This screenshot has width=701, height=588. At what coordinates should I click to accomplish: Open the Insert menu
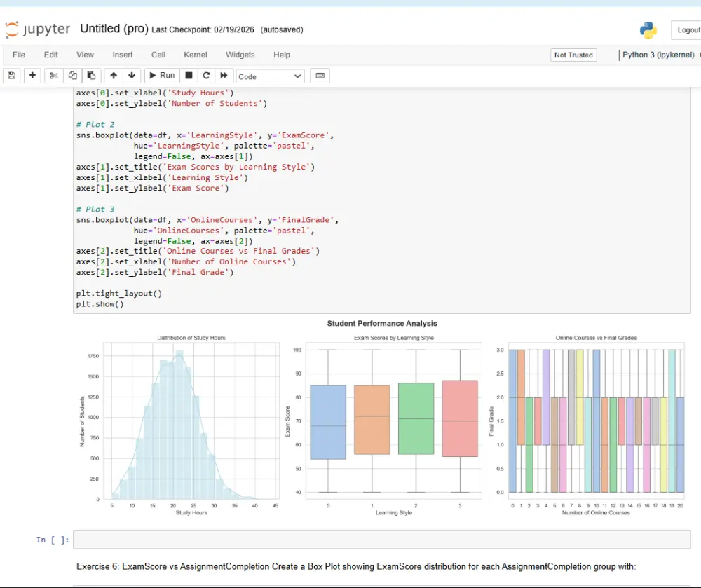coord(123,55)
